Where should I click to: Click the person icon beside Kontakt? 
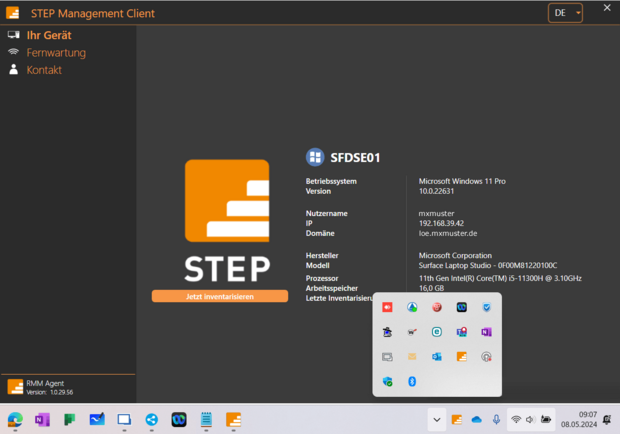click(13, 70)
